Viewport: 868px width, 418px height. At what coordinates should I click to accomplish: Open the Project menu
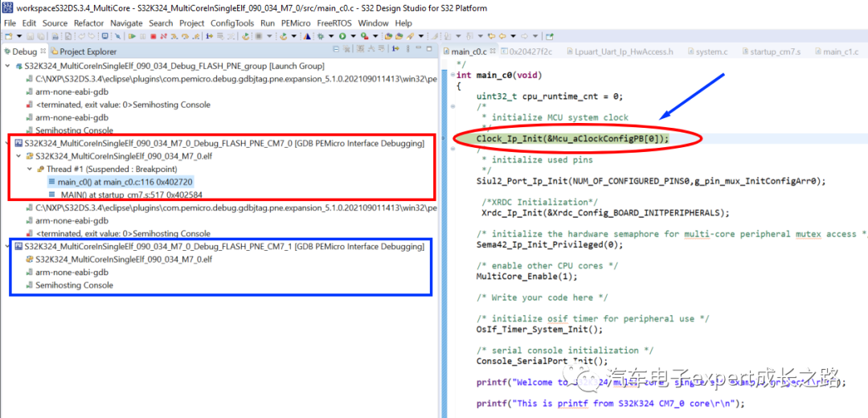(x=191, y=23)
